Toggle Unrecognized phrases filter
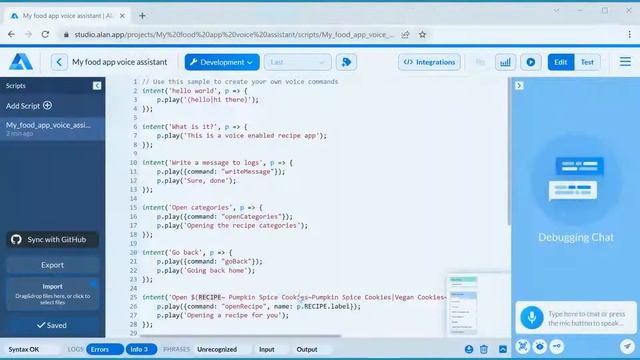Image resolution: width=640 pixels, height=360 pixels. pyautogui.click(x=217, y=349)
